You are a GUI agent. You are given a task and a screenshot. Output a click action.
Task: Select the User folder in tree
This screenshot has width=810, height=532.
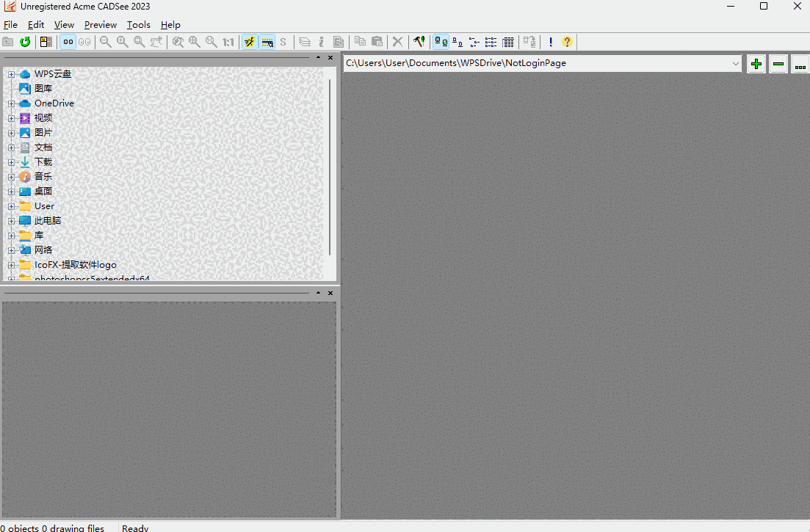tap(44, 206)
